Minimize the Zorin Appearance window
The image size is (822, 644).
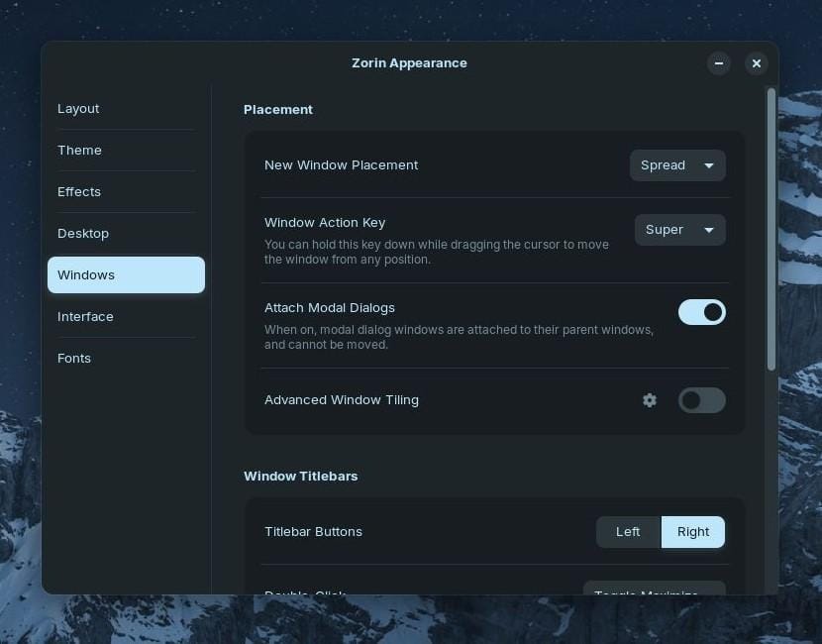point(719,63)
